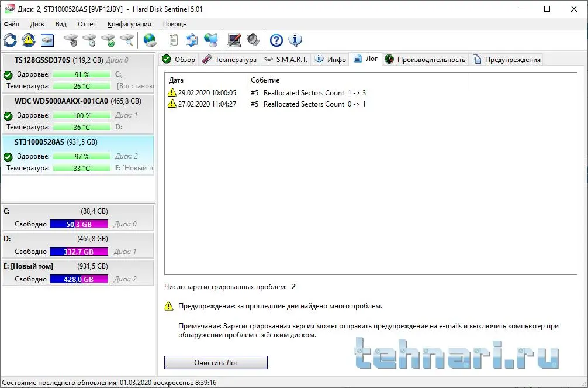588x388 pixels.
Task: Click the blue info bubble About icon
Action: pyautogui.click(x=295, y=40)
